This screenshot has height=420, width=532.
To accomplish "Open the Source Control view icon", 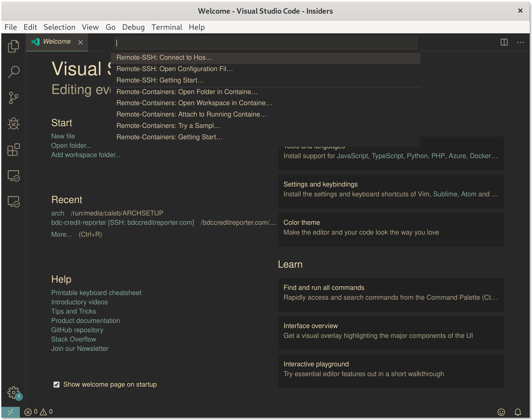I will click(x=13, y=98).
